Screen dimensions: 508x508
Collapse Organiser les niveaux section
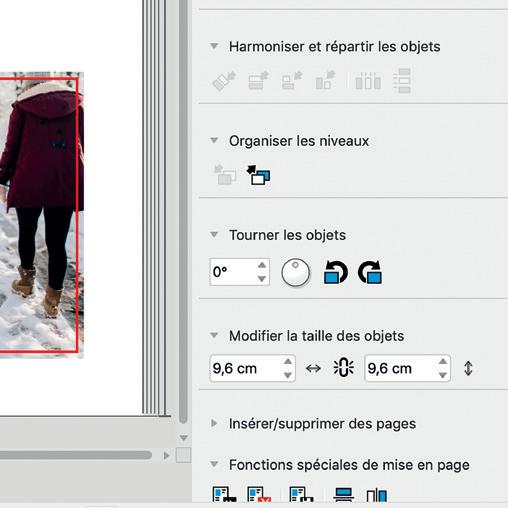214,140
